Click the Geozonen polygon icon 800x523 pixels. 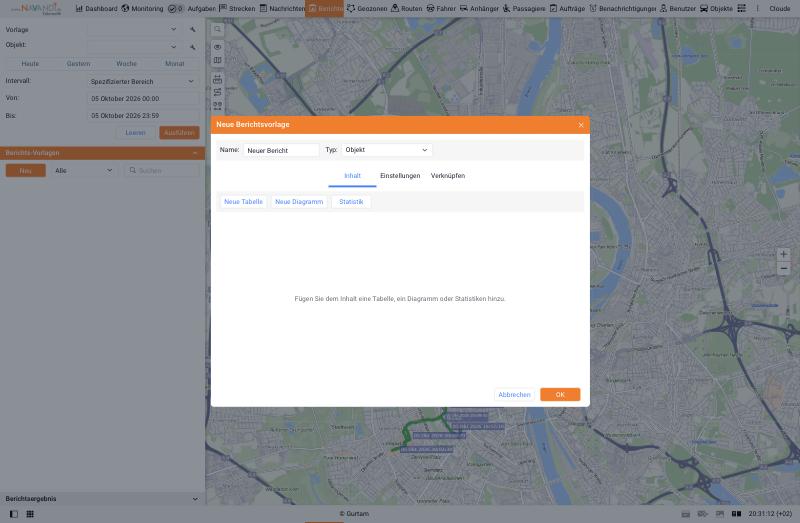pyautogui.click(x=351, y=9)
